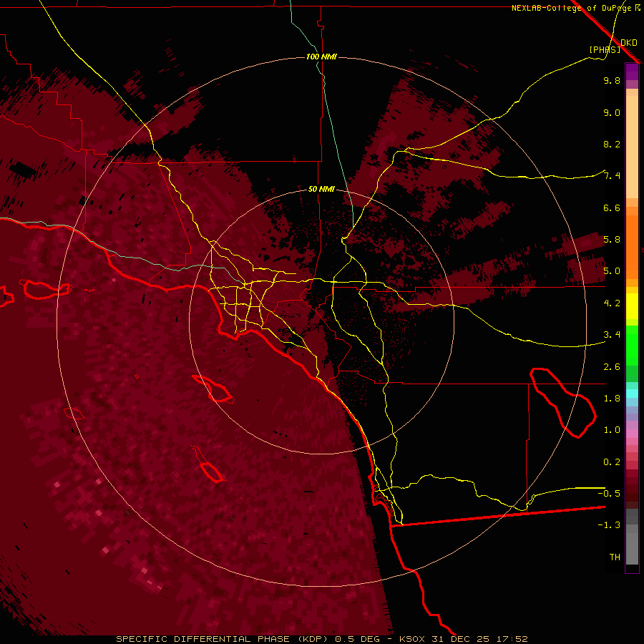The image size is (644, 644).
Task: Click the 0.2 legend value
Action: 612,462
